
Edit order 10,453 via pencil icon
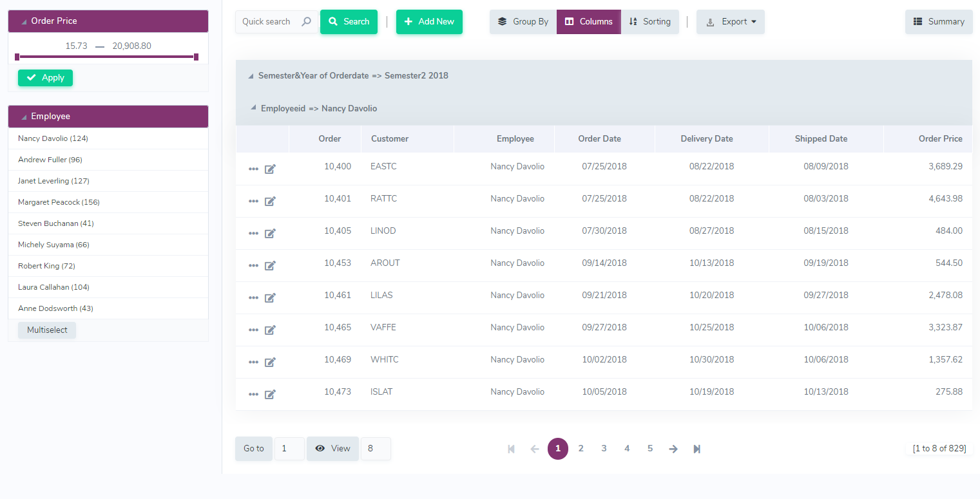click(271, 265)
